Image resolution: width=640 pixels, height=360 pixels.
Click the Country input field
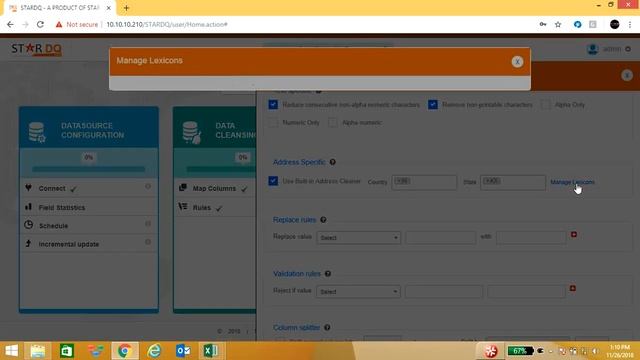[x=424, y=182]
